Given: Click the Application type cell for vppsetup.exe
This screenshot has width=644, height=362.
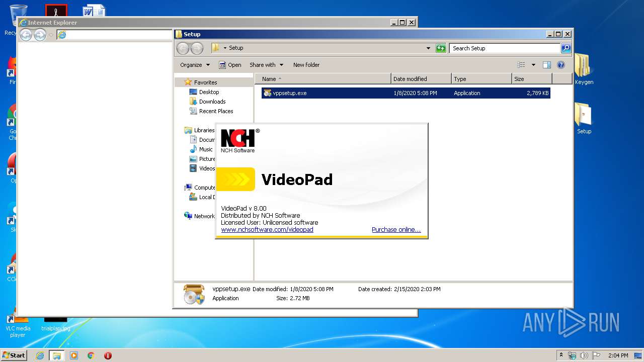Looking at the screenshot, I should (467, 93).
